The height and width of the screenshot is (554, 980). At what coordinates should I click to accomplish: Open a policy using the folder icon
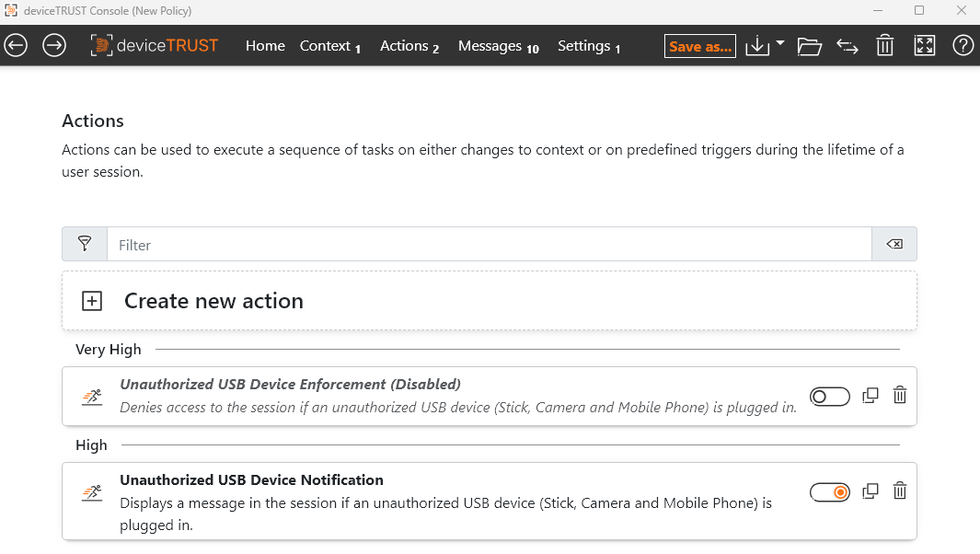[x=809, y=44]
